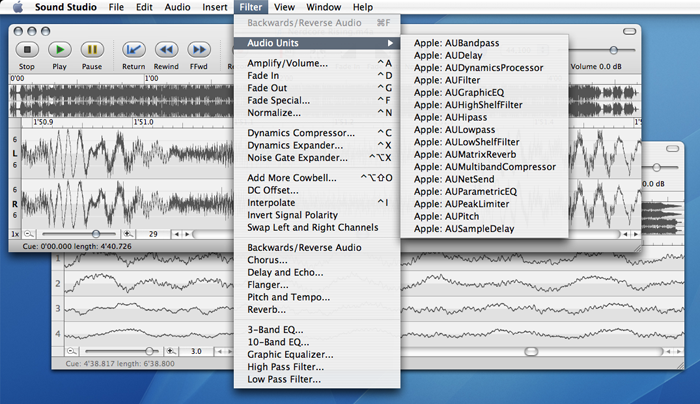Click the back window horizontal scrollbar thumb
Image resolution: width=700 pixels, height=404 pixels.
[x=531, y=352]
